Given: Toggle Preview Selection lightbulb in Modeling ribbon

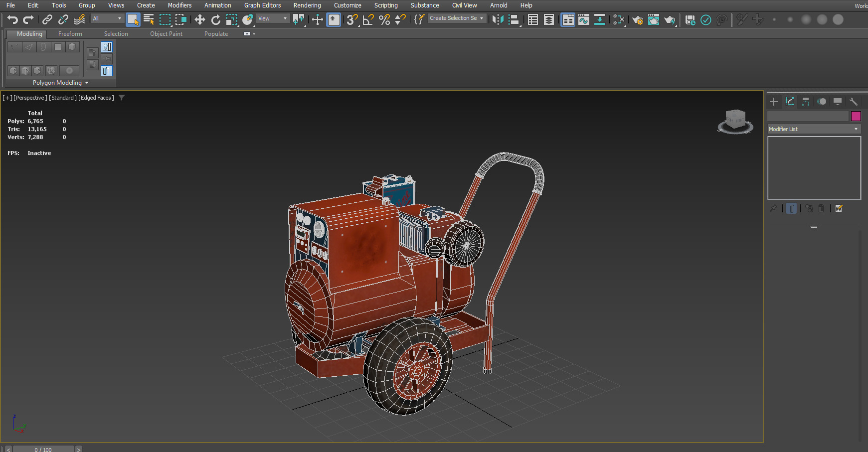Looking at the screenshot, I should tap(107, 47).
